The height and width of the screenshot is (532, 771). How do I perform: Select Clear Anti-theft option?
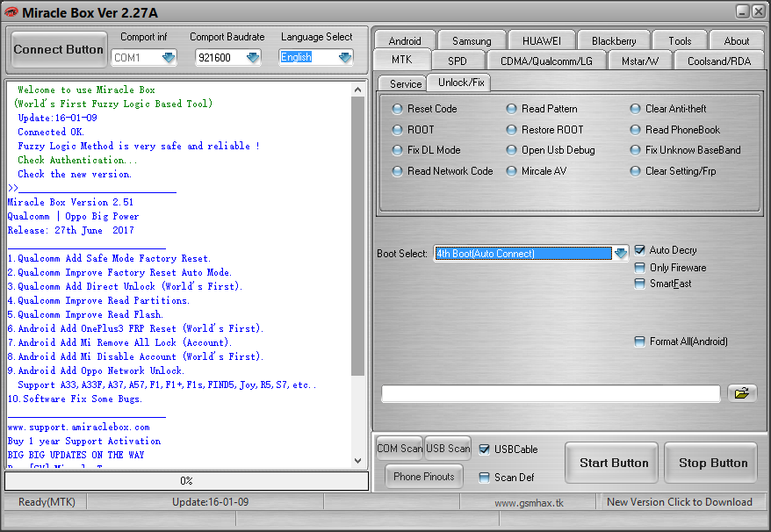click(x=668, y=109)
